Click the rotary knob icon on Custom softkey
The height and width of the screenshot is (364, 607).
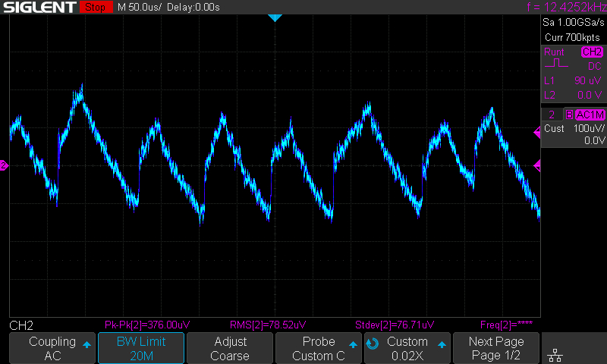372,344
